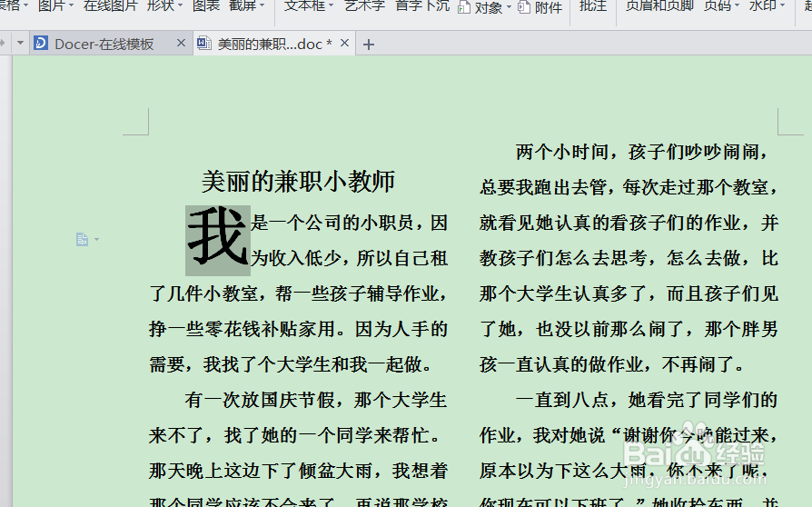Open a new tab with the plus button
Screen dimensions: 812x507
pos(368,45)
